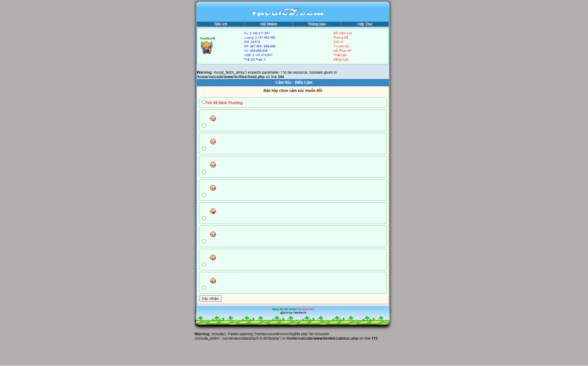Select radio button beside crying face
The height and width of the screenshot is (366, 588).
(204, 218)
